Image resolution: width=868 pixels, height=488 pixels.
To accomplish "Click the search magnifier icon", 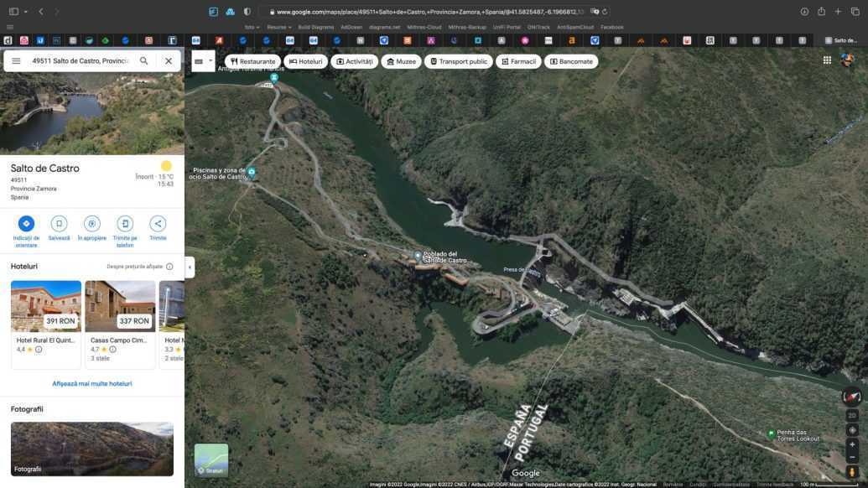I will pos(144,61).
